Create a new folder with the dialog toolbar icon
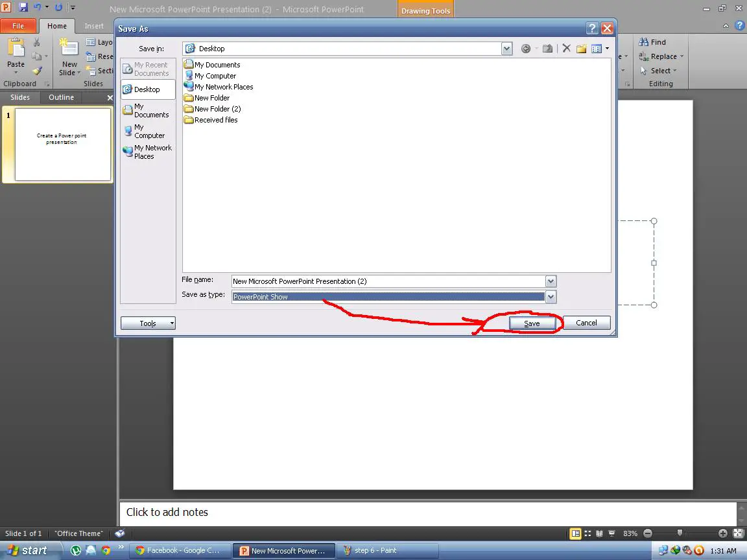Screen dimensions: 747x560 coord(581,49)
